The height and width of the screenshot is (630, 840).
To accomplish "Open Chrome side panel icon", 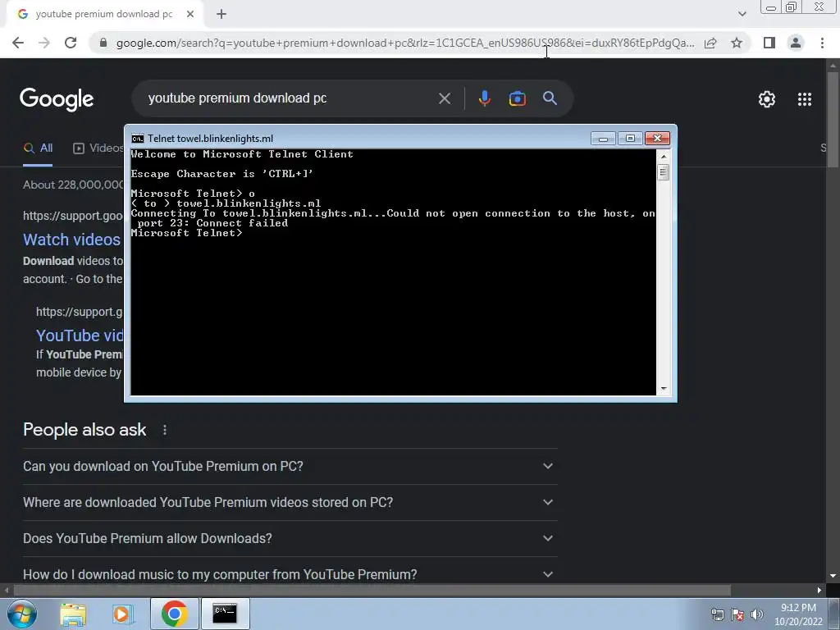I will pos(769,43).
